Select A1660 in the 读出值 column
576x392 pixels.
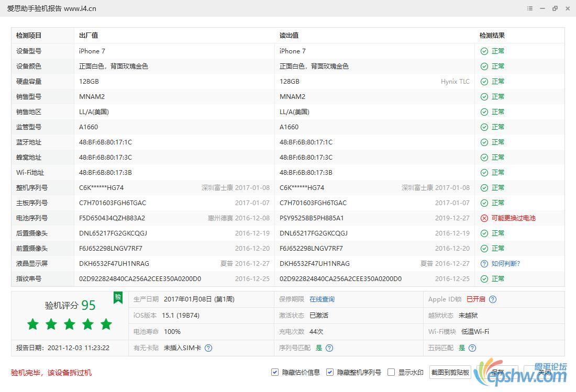click(289, 127)
